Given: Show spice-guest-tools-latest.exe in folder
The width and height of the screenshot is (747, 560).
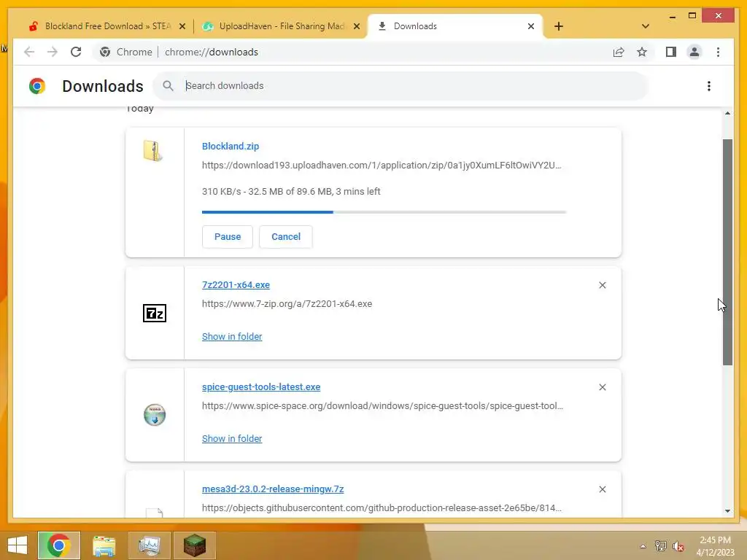Looking at the screenshot, I should click(x=232, y=438).
